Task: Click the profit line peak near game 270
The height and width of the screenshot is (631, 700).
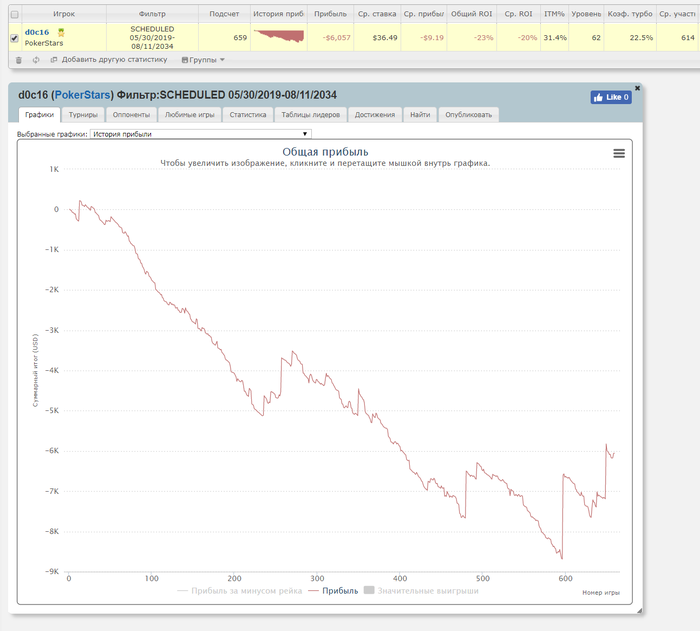Action: (x=293, y=352)
